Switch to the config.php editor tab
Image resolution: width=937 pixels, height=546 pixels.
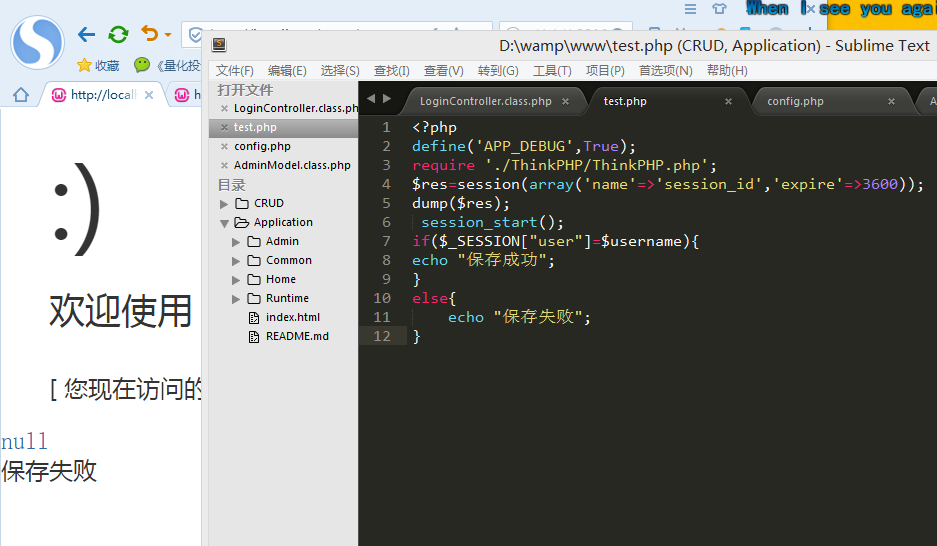(x=795, y=101)
